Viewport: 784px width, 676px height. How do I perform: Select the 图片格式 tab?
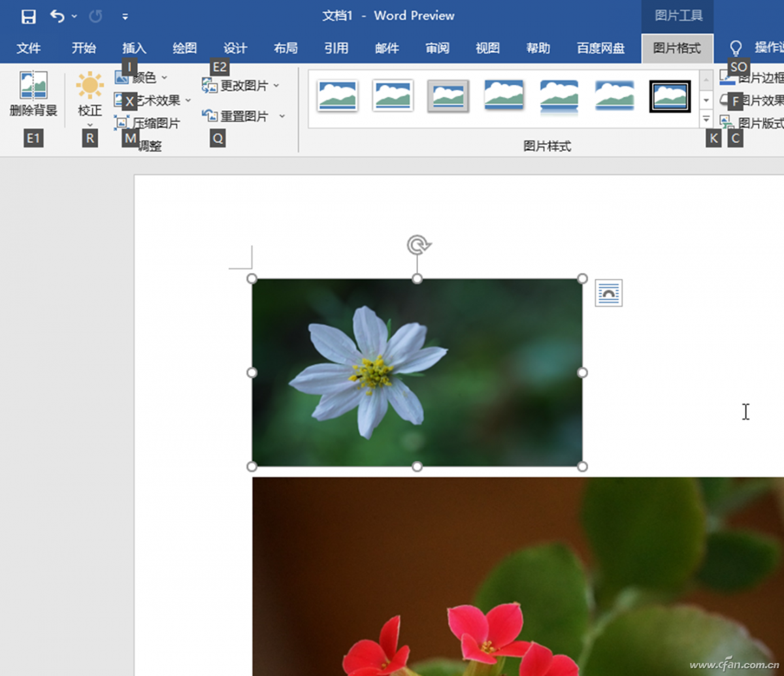click(677, 48)
